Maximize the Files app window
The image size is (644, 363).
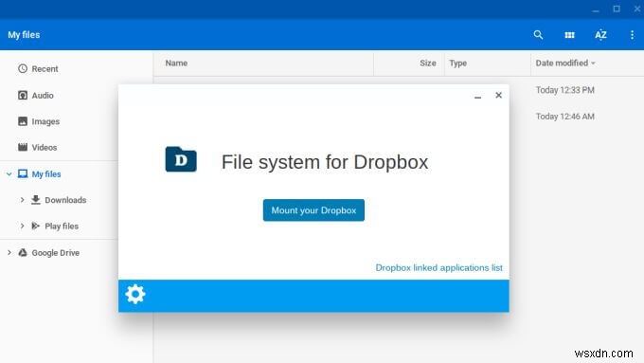point(617,9)
